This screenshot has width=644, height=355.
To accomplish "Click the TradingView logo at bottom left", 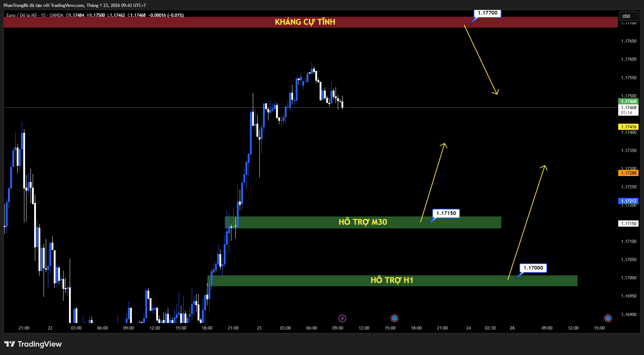I will [33, 344].
